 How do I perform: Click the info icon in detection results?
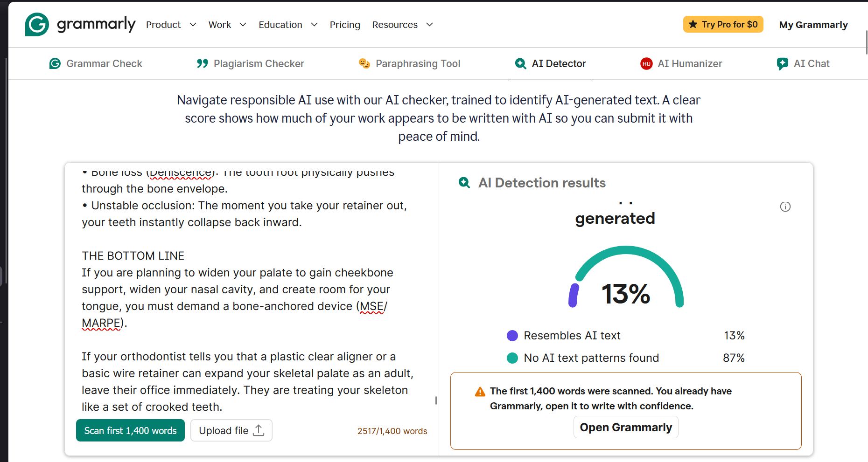(785, 207)
